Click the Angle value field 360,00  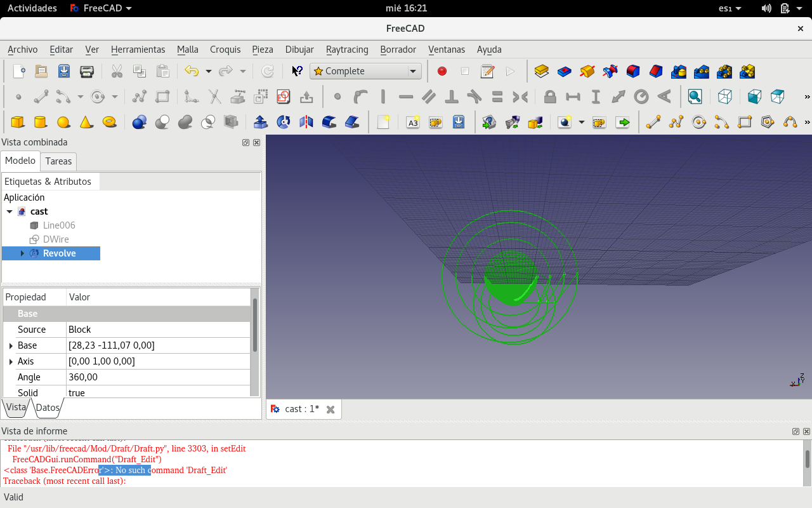pos(159,377)
